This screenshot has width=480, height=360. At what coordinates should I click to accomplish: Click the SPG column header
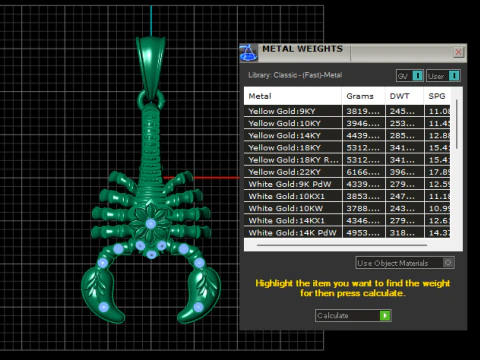pyautogui.click(x=437, y=96)
